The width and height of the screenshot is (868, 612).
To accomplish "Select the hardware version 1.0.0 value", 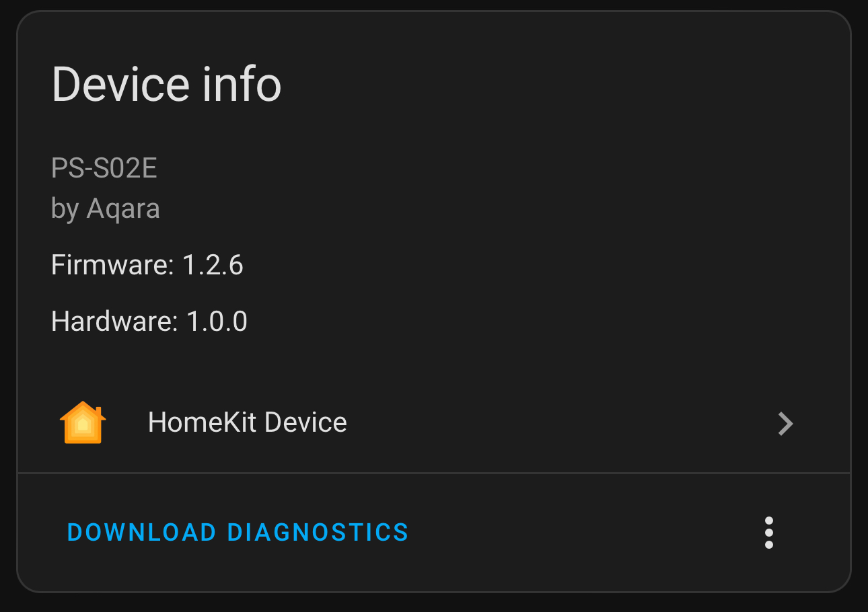I will 217,321.
